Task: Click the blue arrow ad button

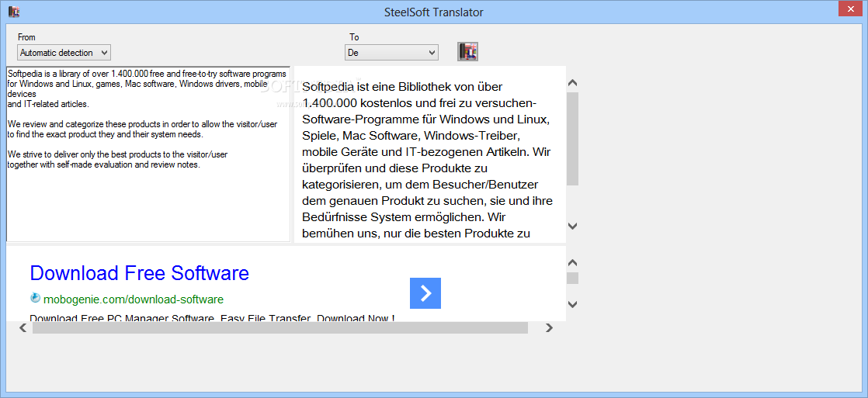Action: click(425, 293)
